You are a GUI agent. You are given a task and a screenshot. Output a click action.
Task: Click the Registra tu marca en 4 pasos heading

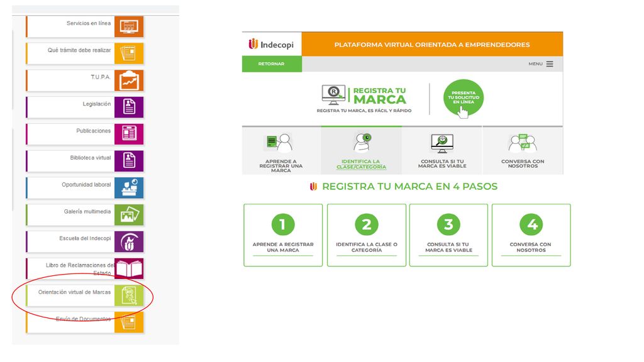pos(409,186)
